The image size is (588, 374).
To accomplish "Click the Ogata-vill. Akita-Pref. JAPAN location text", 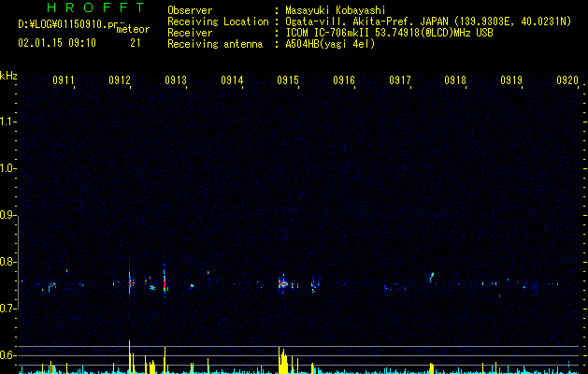I will [428, 22].
